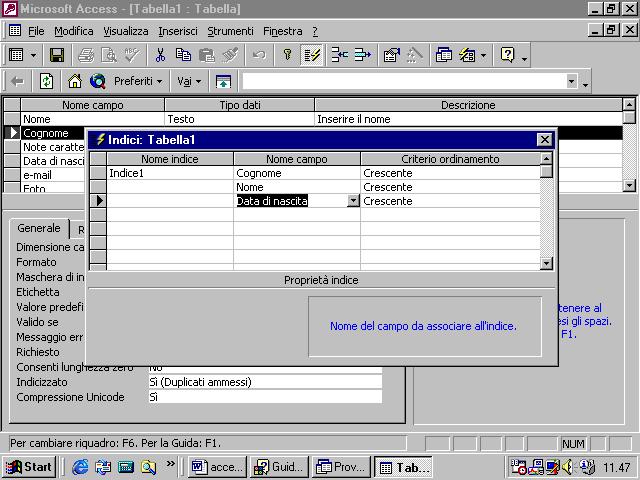Expand the New Object dropdown arrow
This screenshot has height=480, width=640.
tap(484, 55)
